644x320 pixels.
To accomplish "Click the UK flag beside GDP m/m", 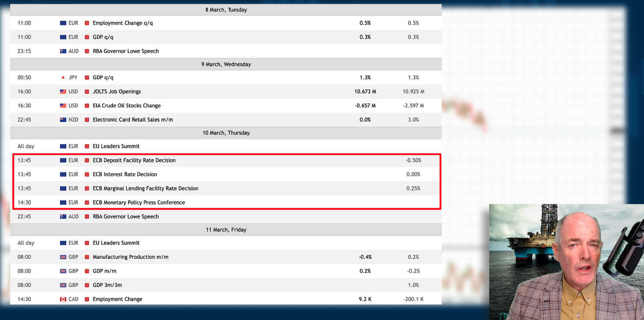I will (x=63, y=271).
